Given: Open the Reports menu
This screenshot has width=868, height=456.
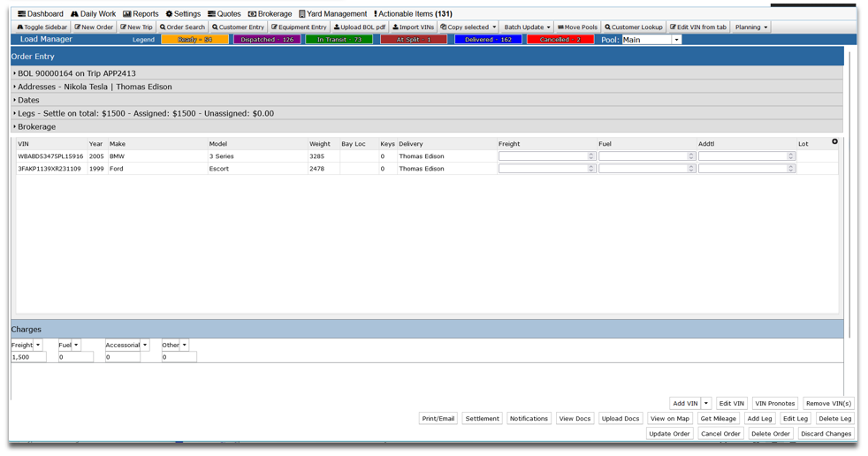Looking at the screenshot, I should pos(141,14).
